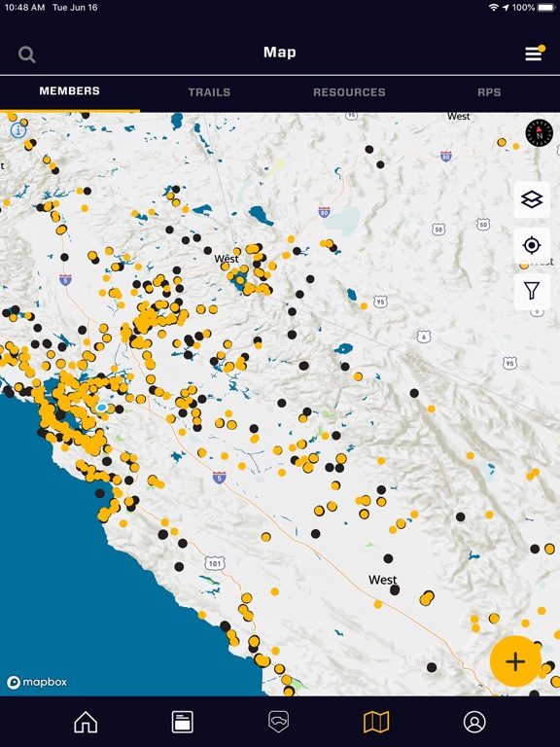Tap the map info icon
Image resolution: width=560 pixels, height=747 pixels.
[18, 129]
